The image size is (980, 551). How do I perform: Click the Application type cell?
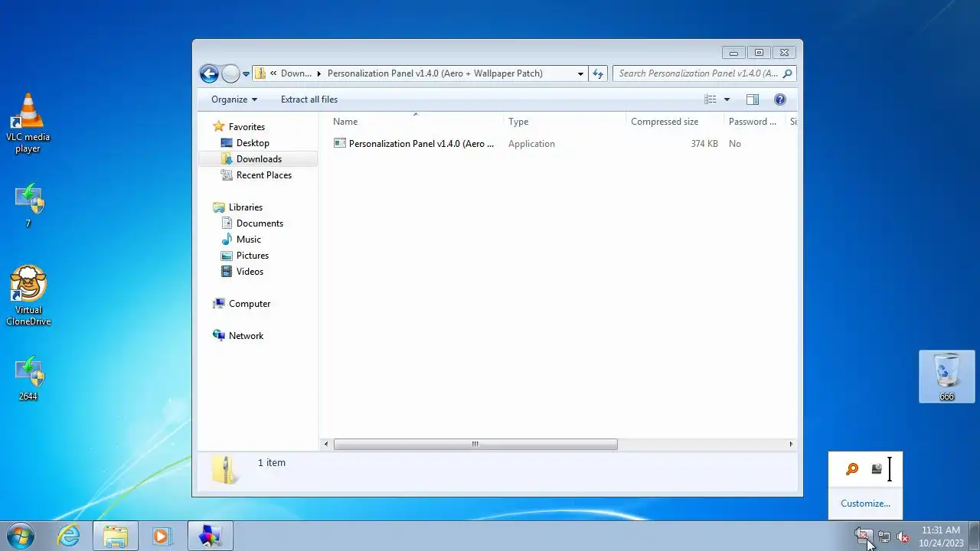pyautogui.click(x=531, y=144)
